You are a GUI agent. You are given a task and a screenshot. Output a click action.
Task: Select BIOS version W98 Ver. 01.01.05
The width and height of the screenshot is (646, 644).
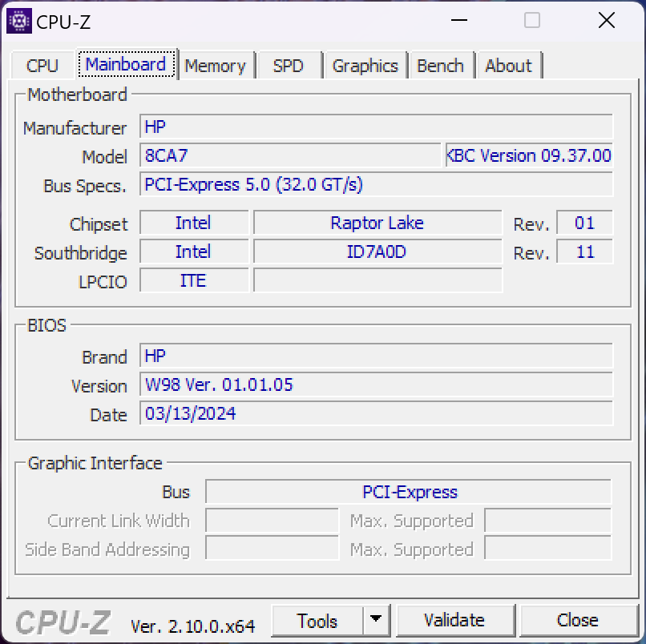(376, 384)
